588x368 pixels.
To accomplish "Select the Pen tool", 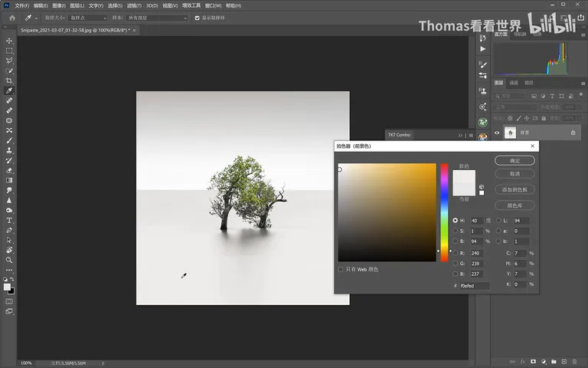I will [9, 230].
